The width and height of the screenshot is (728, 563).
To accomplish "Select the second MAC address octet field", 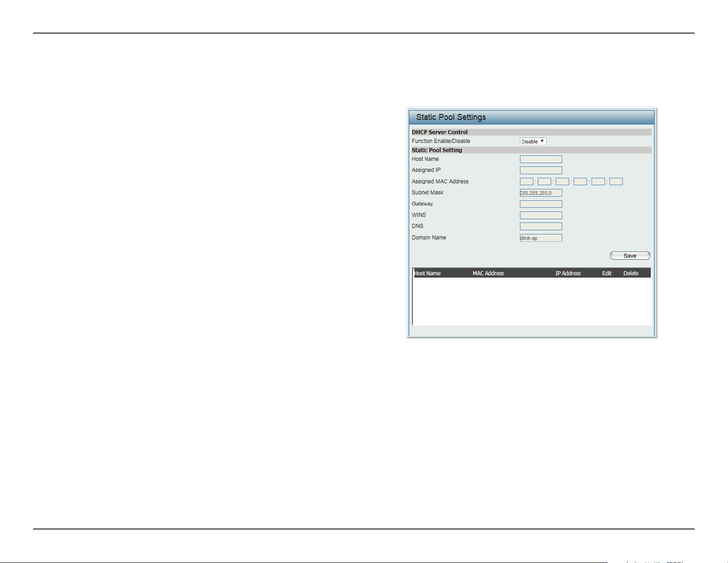I will (544, 182).
